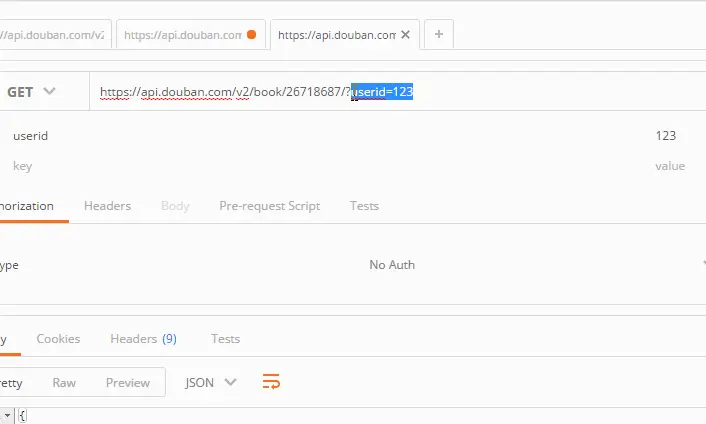Open the response Tests tab
The image size is (706, 424).
point(226,338)
